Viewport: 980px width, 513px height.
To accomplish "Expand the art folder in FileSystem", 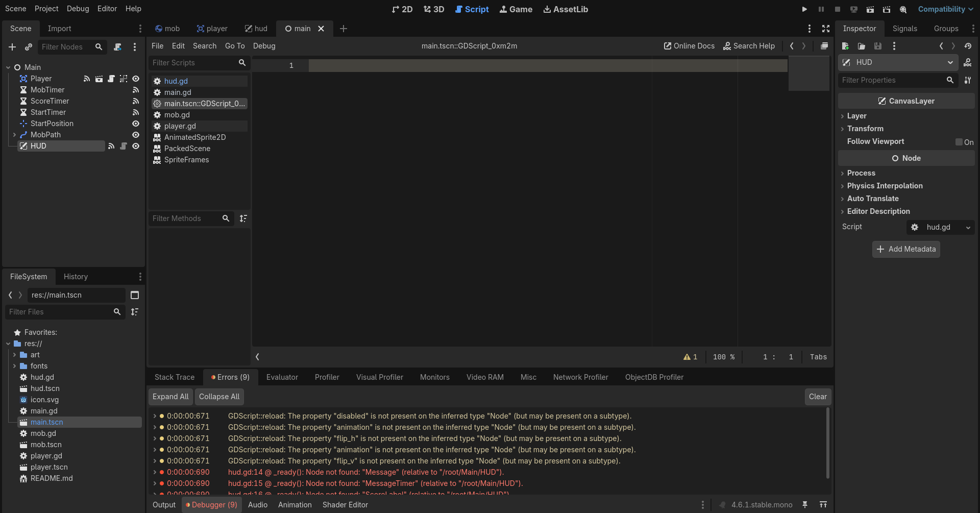I will pyautogui.click(x=14, y=355).
